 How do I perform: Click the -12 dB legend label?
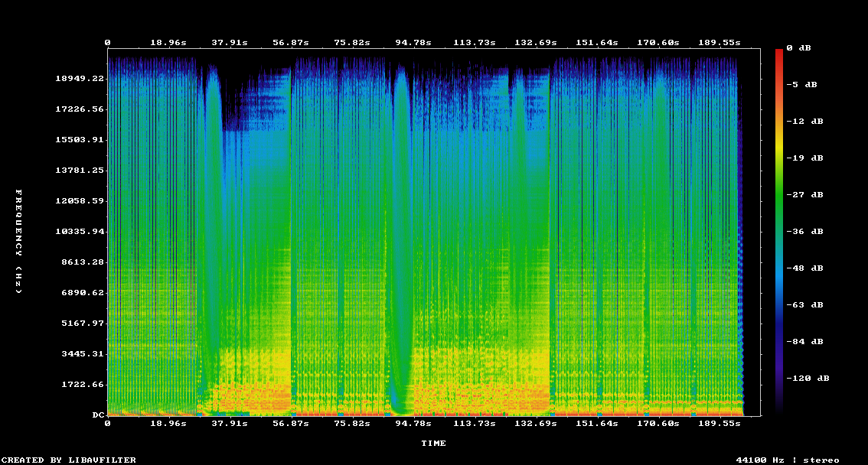point(808,122)
